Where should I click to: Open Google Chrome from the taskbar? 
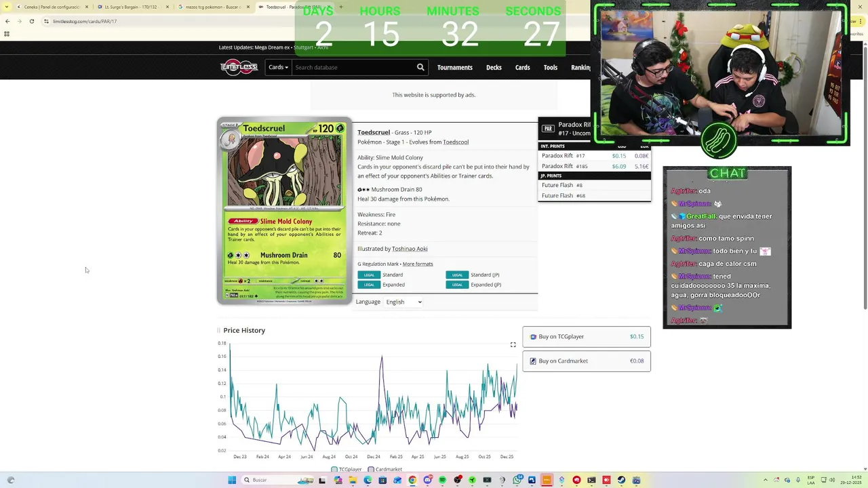pos(412,480)
